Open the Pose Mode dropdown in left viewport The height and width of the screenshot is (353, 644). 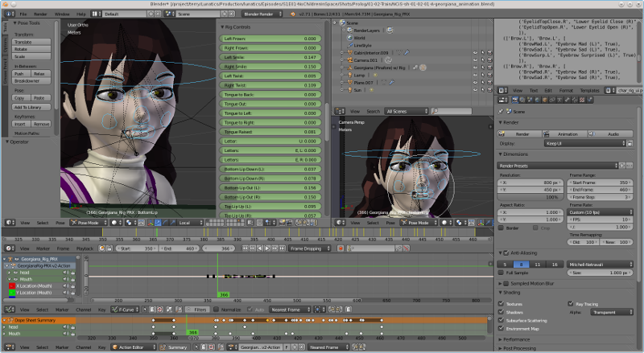click(x=89, y=222)
